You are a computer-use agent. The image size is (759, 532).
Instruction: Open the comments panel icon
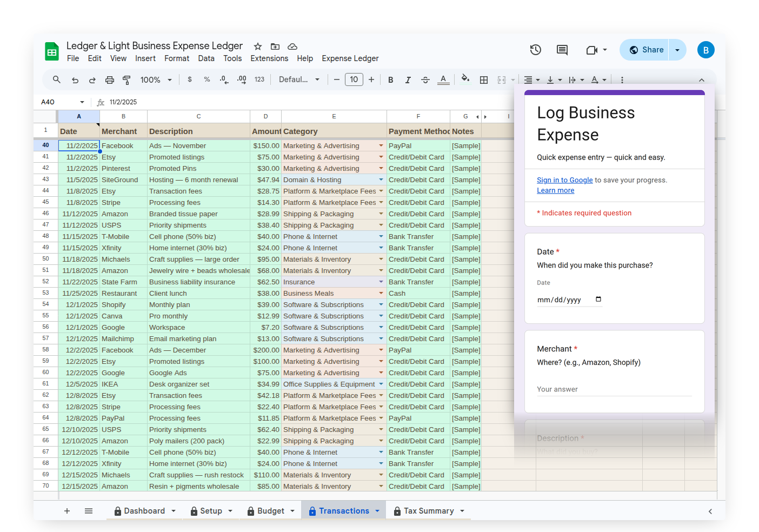tap(562, 50)
